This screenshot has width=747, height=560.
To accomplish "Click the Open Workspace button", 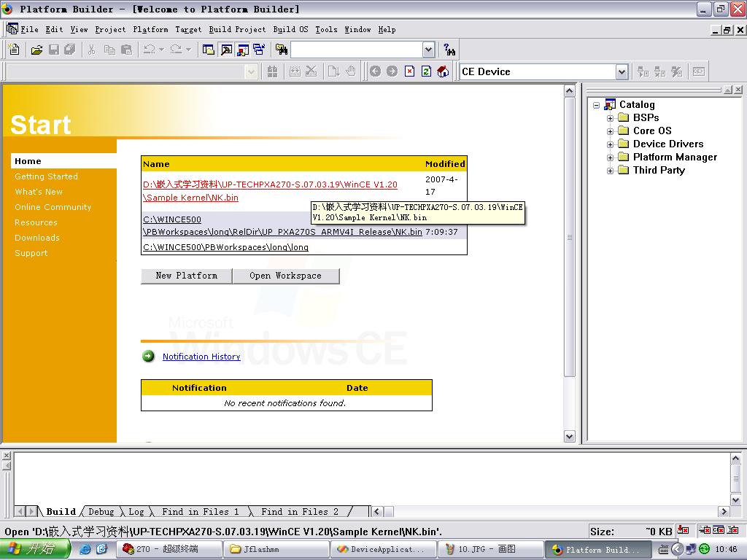I will point(286,276).
